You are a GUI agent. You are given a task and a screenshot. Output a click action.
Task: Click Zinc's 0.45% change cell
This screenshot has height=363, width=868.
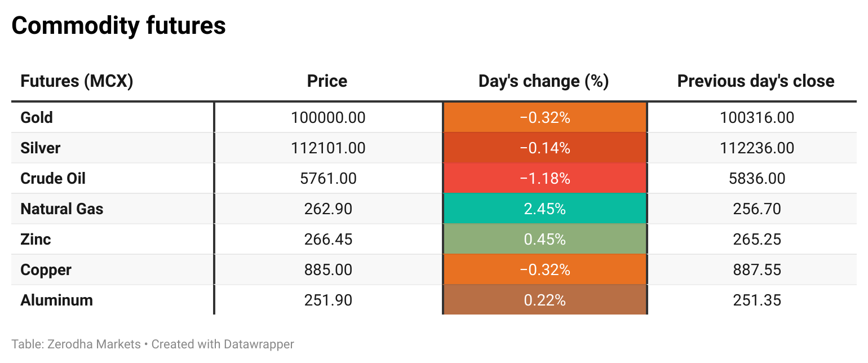click(x=544, y=239)
